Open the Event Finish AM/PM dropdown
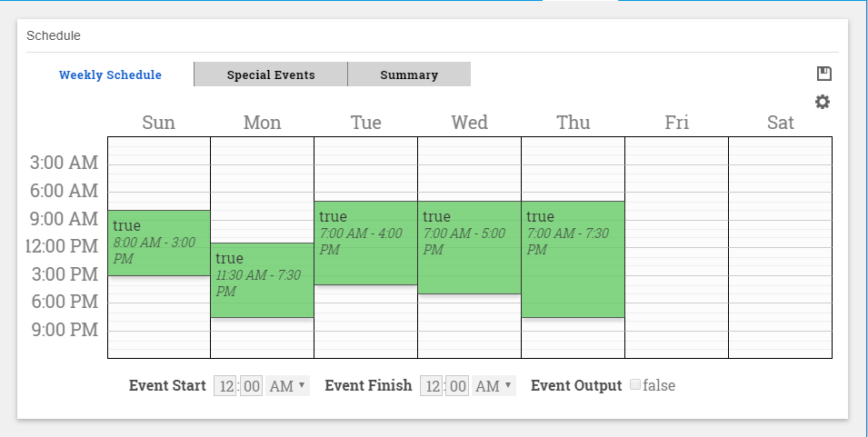The height and width of the screenshot is (437, 868). [x=494, y=386]
